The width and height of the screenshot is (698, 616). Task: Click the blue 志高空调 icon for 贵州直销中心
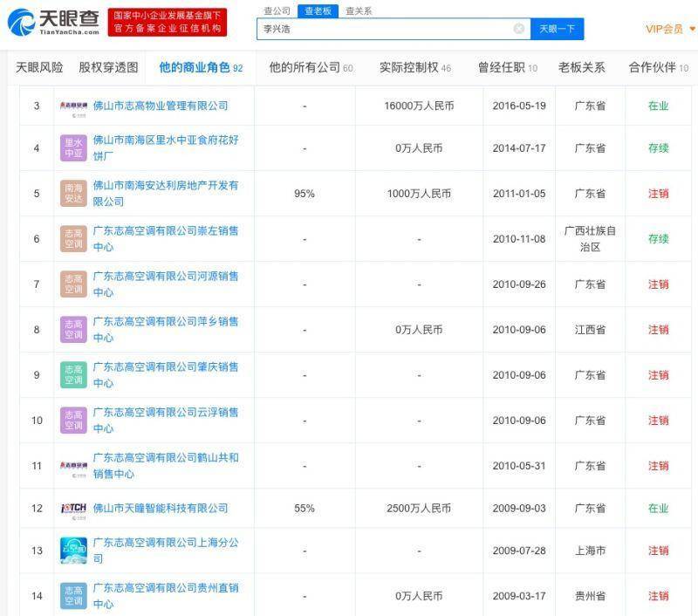click(x=73, y=596)
